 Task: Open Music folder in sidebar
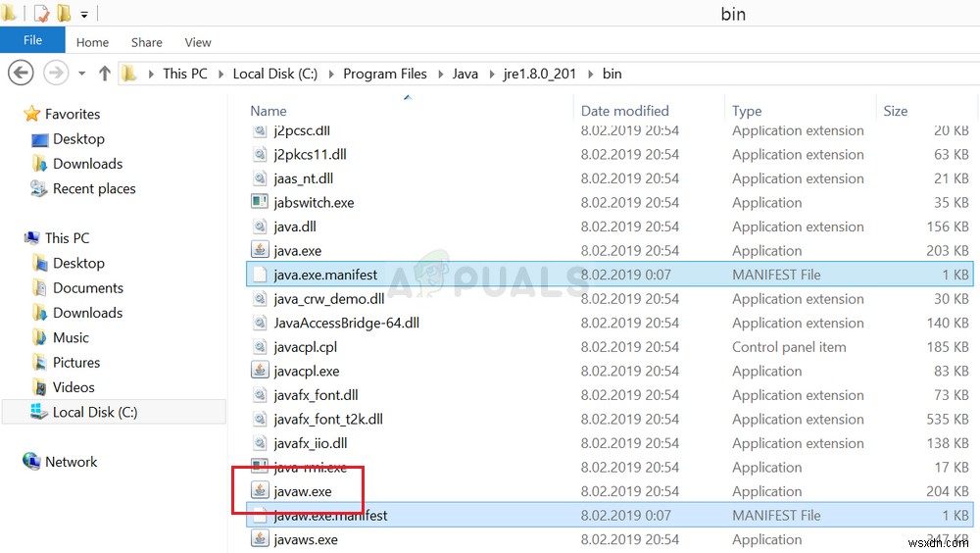(71, 338)
